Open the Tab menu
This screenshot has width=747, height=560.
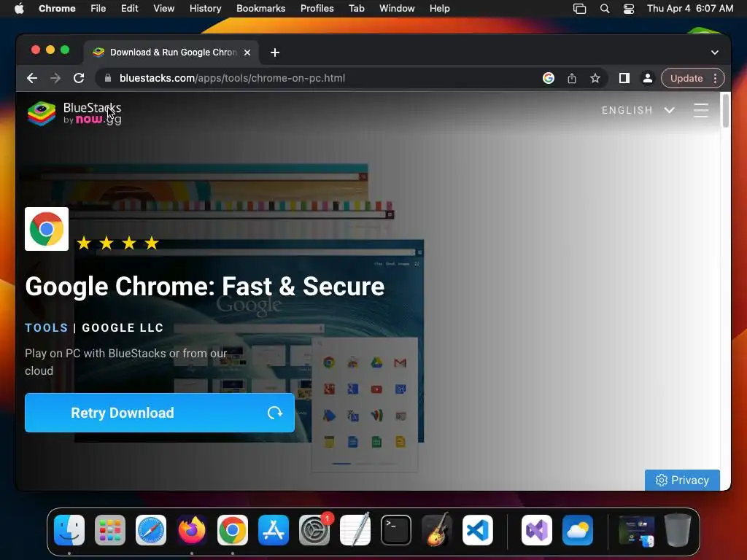(356, 9)
